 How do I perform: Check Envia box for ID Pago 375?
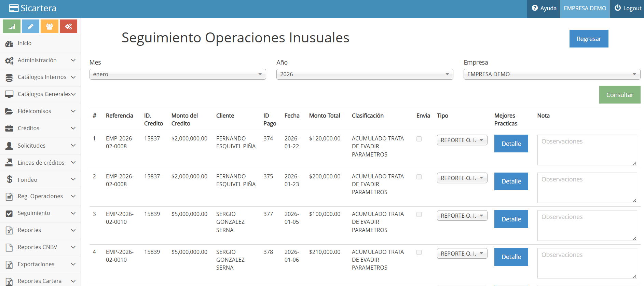click(419, 177)
